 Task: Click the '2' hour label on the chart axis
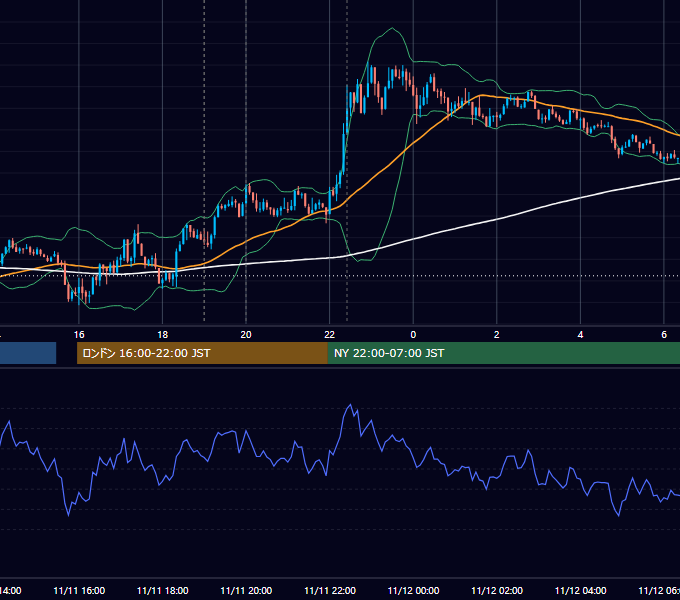coord(497,335)
